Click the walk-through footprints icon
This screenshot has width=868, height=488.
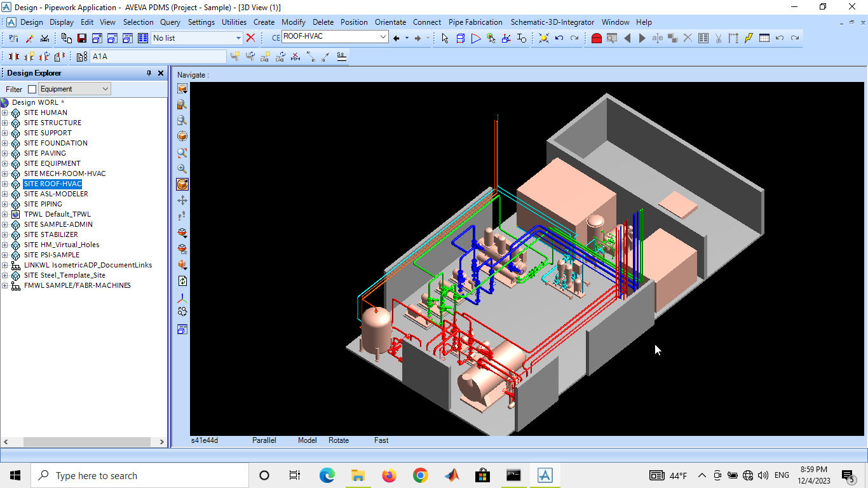[x=182, y=216]
